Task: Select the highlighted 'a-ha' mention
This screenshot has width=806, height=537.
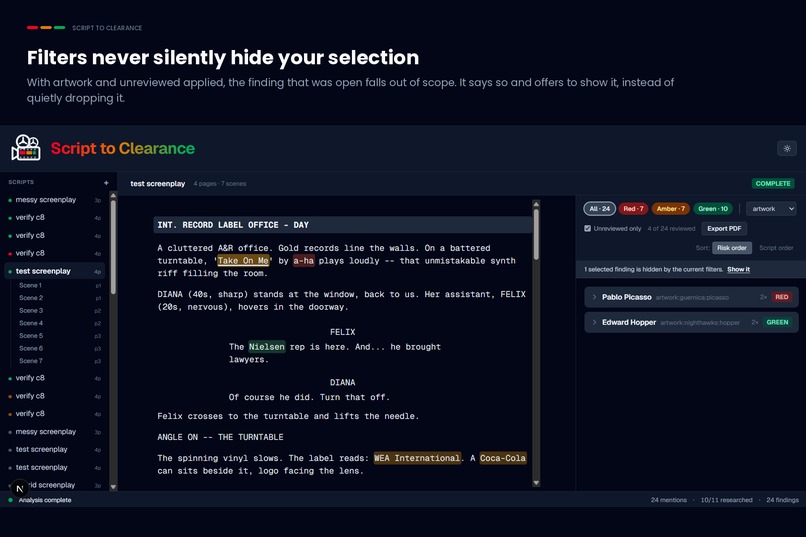Action: (x=303, y=261)
